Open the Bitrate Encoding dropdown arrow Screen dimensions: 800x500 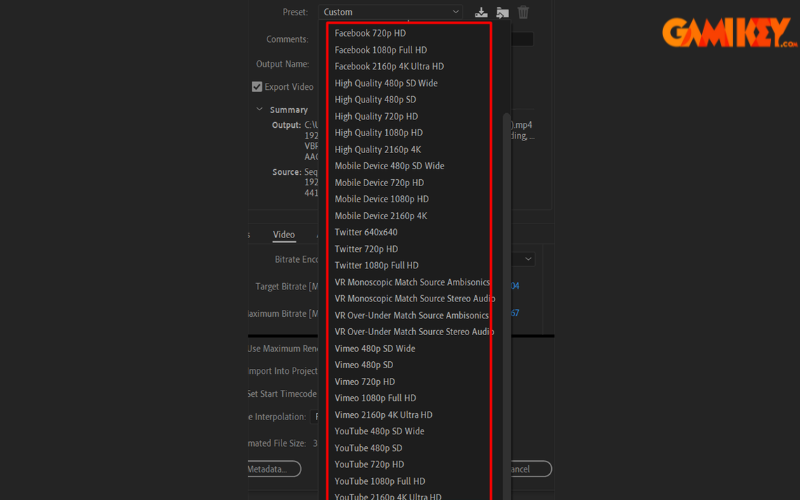tap(528, 259)
